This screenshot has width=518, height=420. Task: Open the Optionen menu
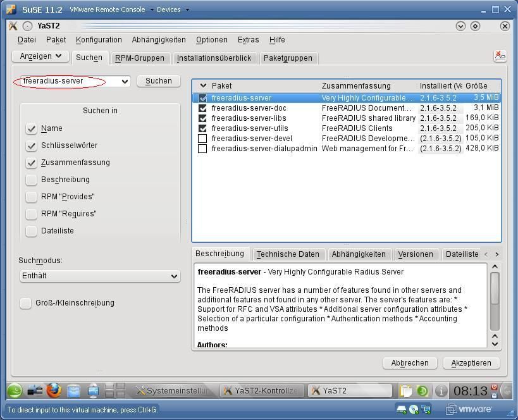coord(211,40)
